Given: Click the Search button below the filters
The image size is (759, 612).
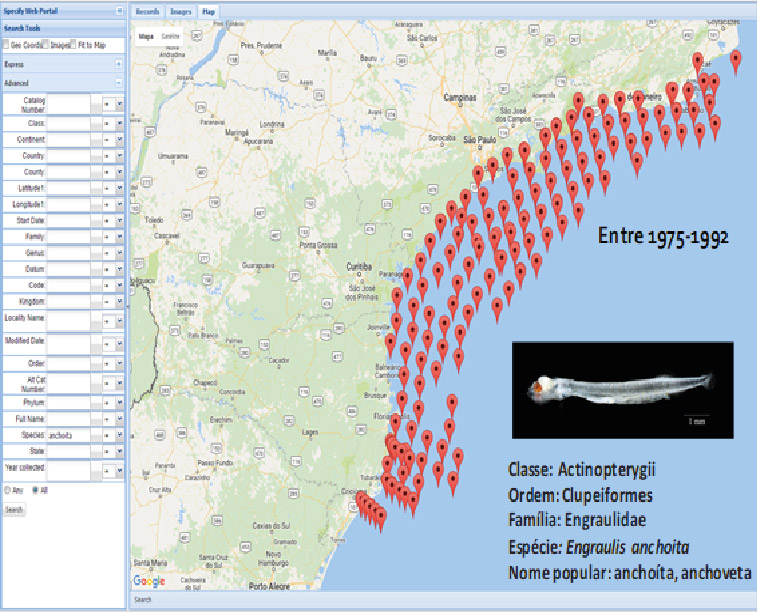Looking at the screenshot, I should [x=14, y=510].
